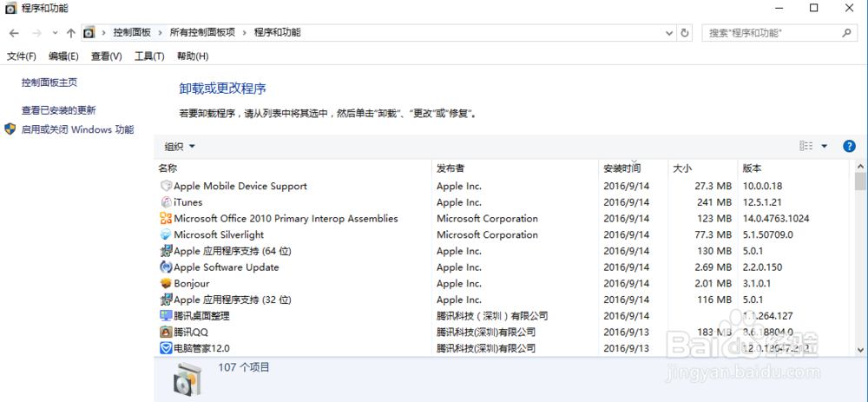Open recent locations dropdown arrow

(x=55, y=33)
